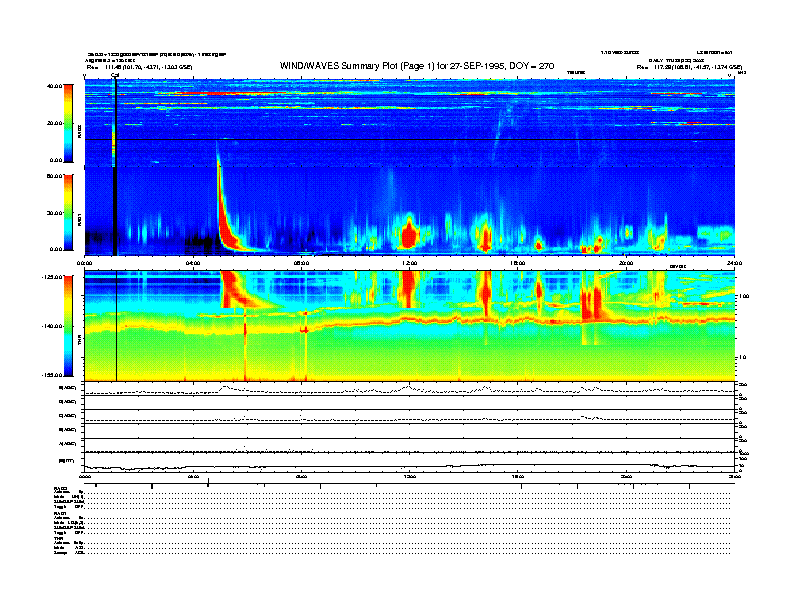792x612 pixels.
Task: Select the -140.00 label on TNR scale
Action: tap(53, 326)
